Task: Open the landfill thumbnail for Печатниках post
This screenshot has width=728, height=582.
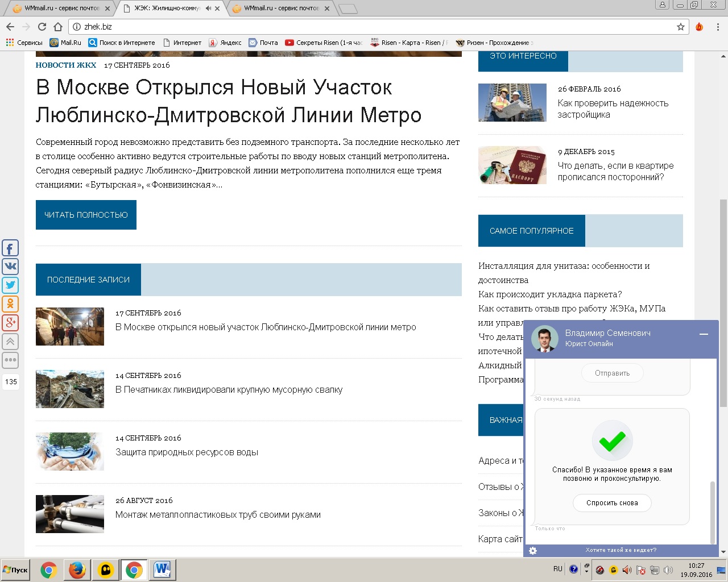Action: 70,389
